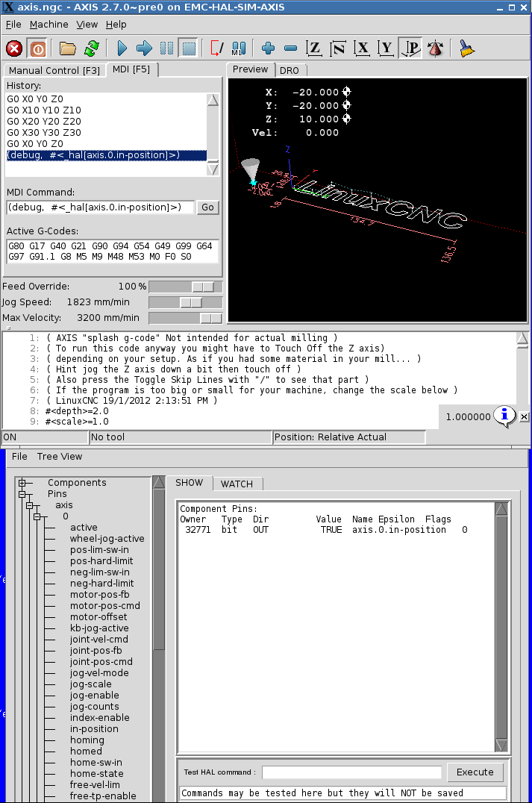Run the program with the play icon
This screenshot has height=803, width=532.
122,49
